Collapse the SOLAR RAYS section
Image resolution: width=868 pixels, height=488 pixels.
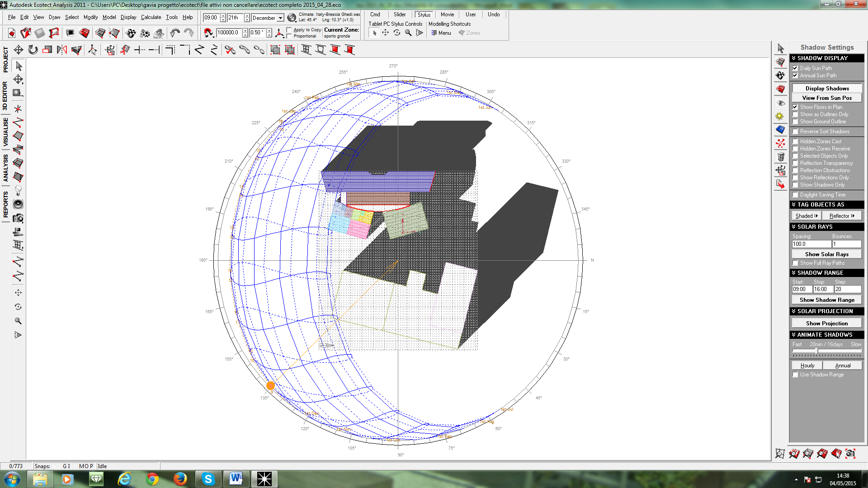click(793, 227)
